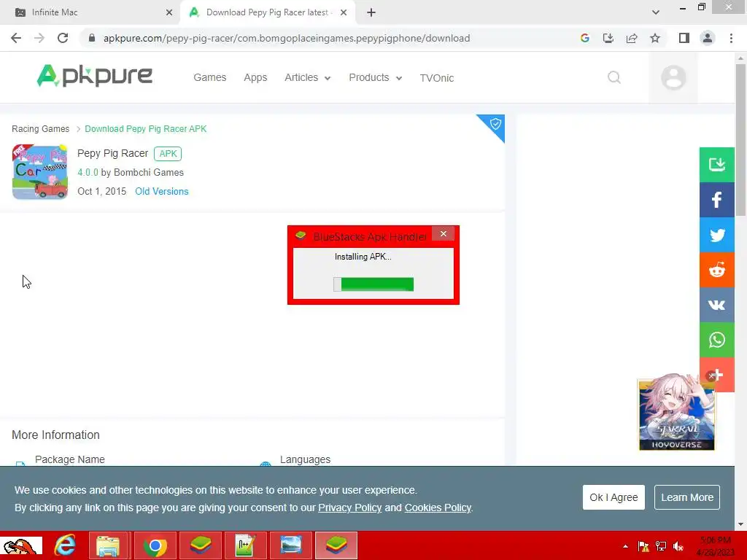Open the Notepad++ taskbar icon
747x560 pixels.
[x=245, y=545]
